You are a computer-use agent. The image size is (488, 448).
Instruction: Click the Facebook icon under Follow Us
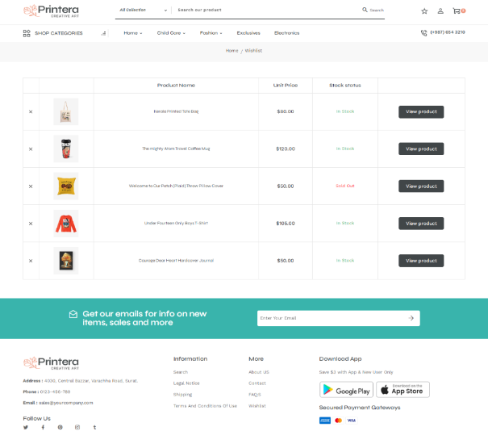(x=43, y=427)
